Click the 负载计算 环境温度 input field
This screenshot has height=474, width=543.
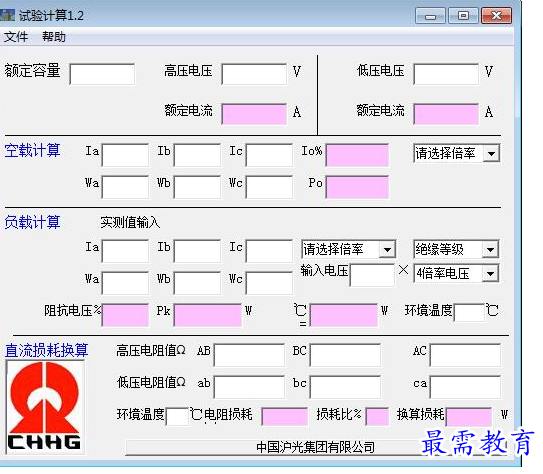click(469, 313)
